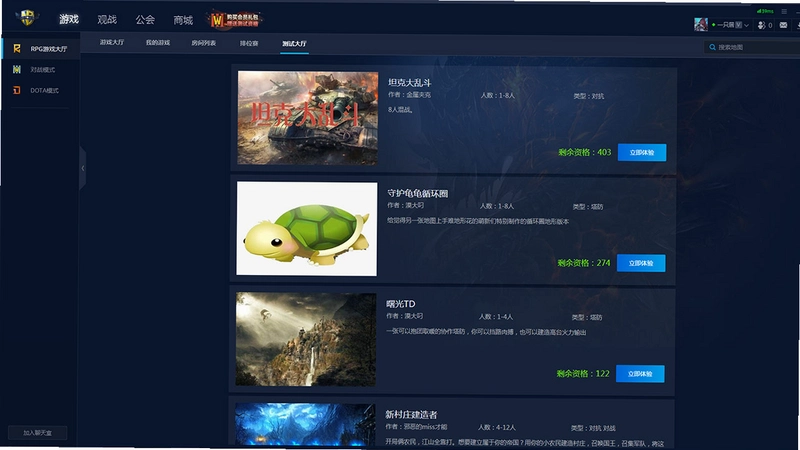Select the 测试大厅 sub-tab
800x450 pixels.
click(294, 43)
